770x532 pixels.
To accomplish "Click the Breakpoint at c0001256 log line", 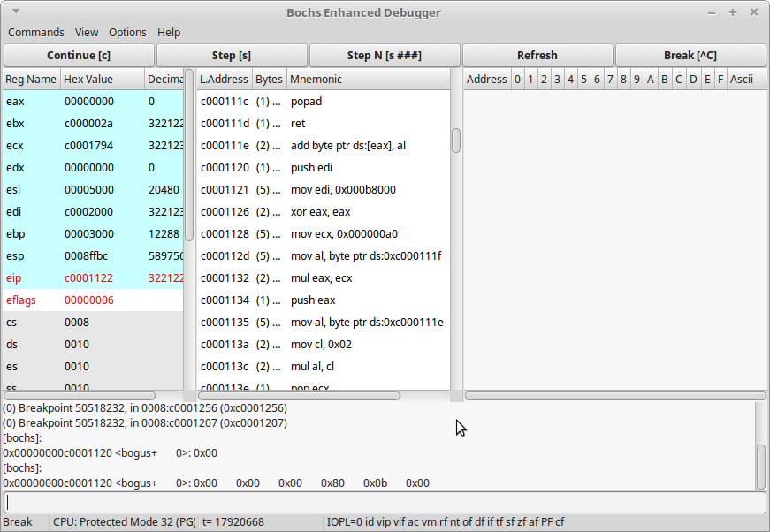I will coord(145,407).
